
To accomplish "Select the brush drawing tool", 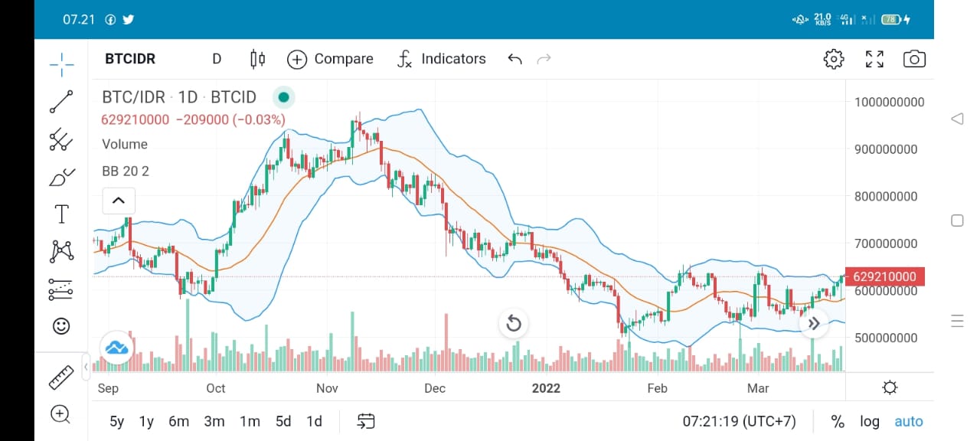I will point(61,177).
